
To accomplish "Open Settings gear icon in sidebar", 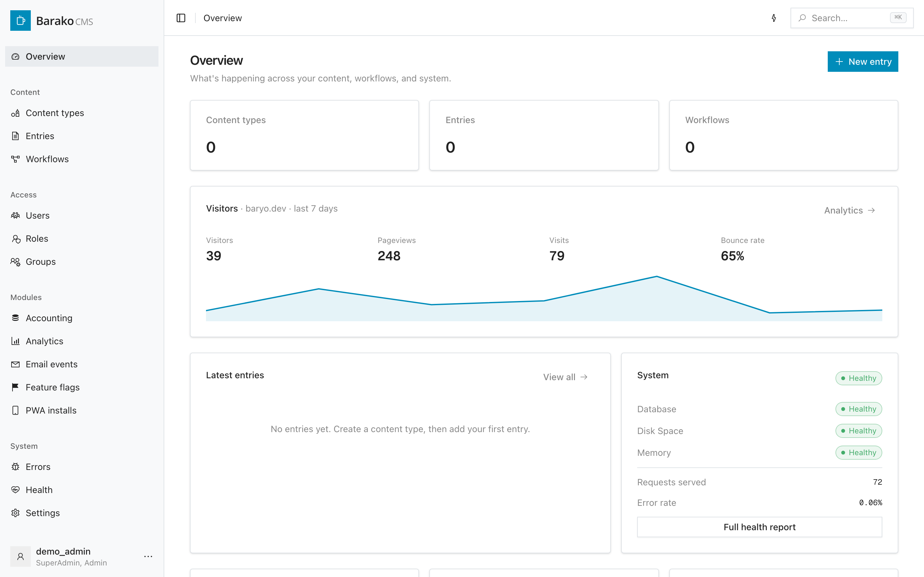I will tap(15, 513).
